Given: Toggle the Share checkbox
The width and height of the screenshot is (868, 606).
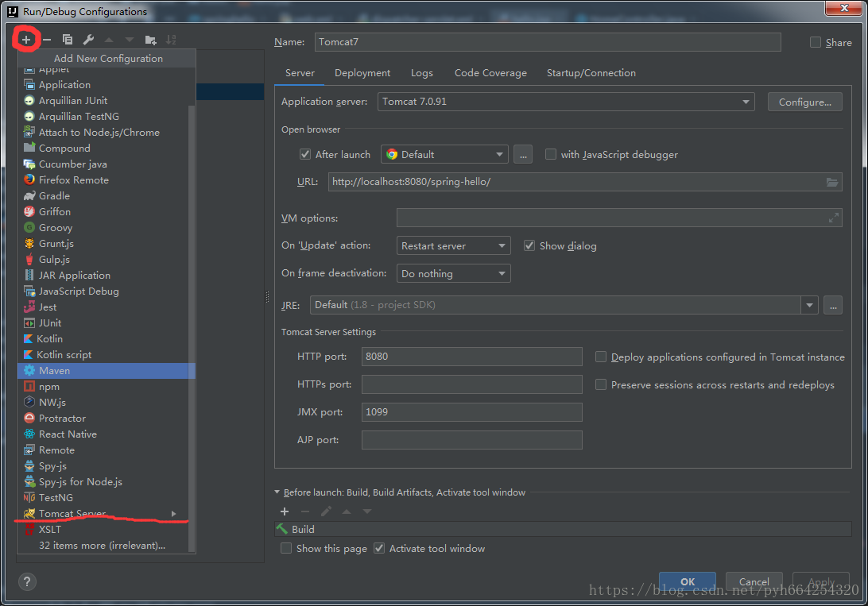Looking at the screenshot, I should (816, 43).
